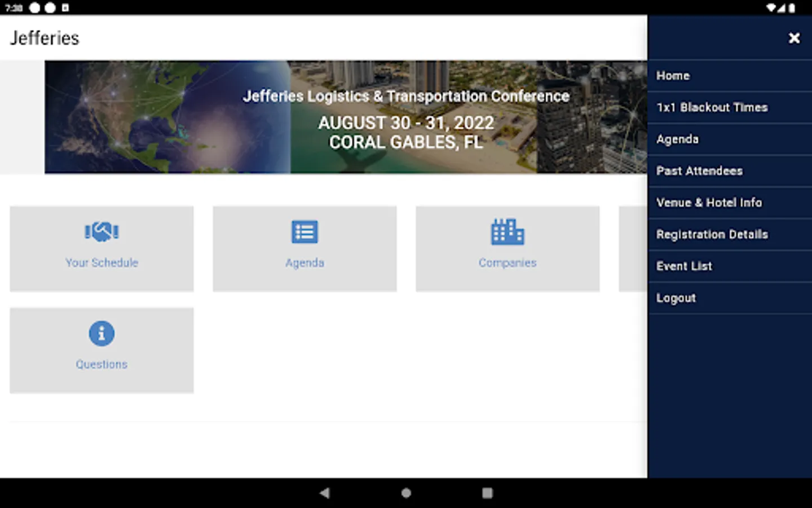This screenshot has width=812, height=508.
Task: Select Agenda in the side menu
Action: (x=730, y=139)
